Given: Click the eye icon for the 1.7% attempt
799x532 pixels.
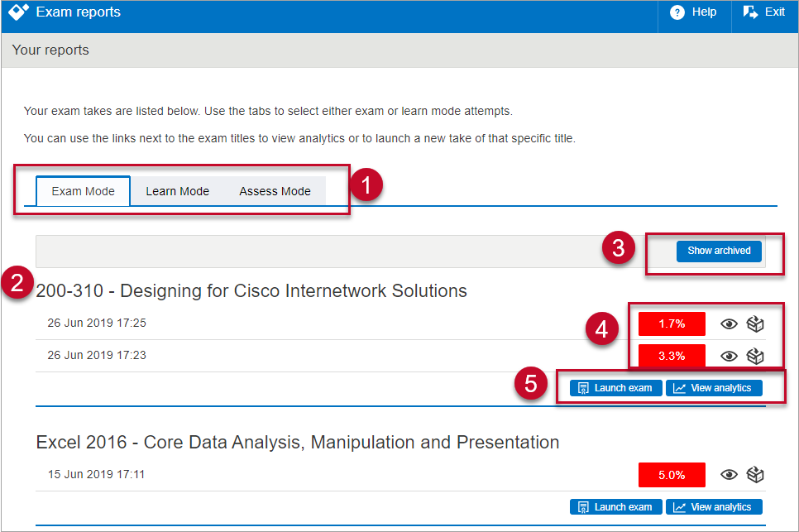Looking at the screenshot, I should [729, 324].
